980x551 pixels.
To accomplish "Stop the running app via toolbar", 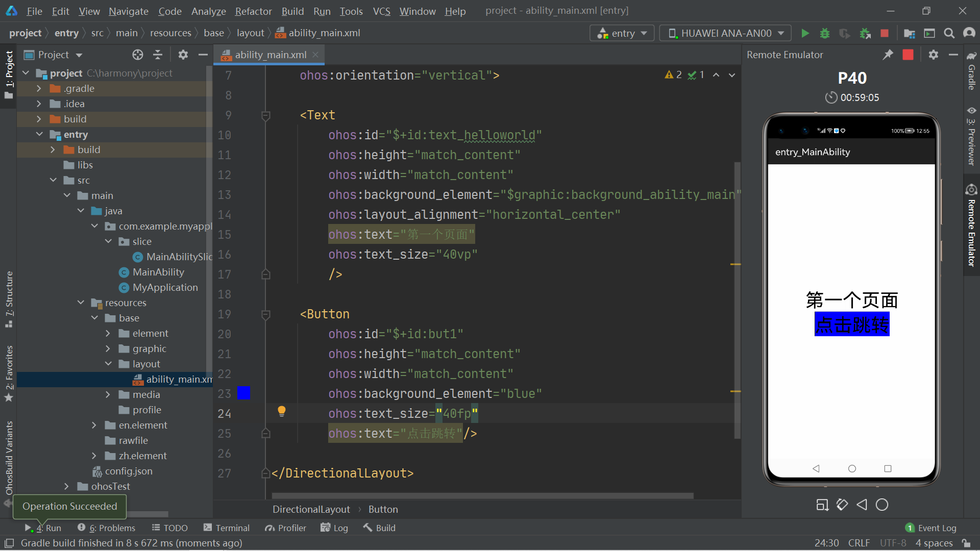I will (885, 33).
